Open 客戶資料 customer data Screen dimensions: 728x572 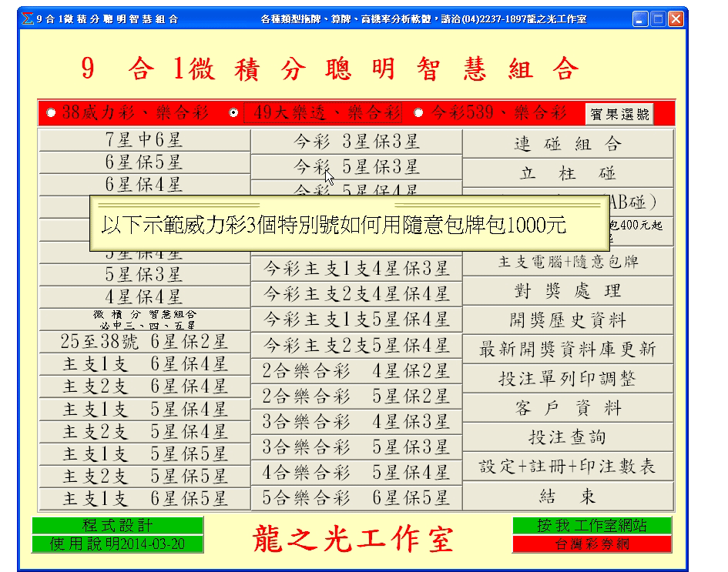click(568, 408)
